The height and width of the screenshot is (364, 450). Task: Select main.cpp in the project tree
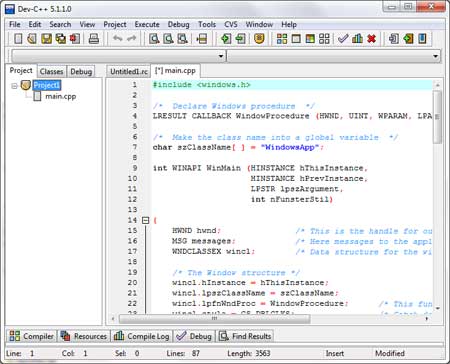pyautogui.click(x=61, y=96)
